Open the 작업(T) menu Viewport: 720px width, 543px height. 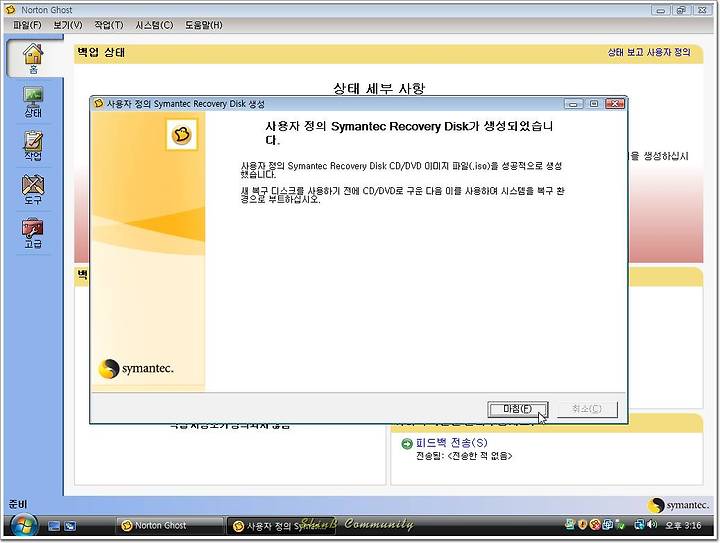point(109,25)
